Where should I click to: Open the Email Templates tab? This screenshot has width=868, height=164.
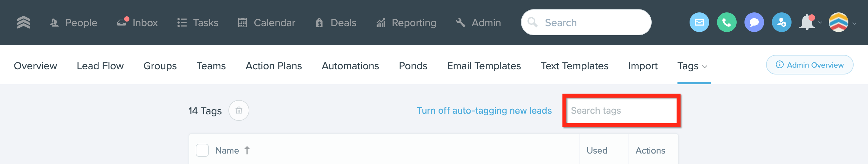484,66
